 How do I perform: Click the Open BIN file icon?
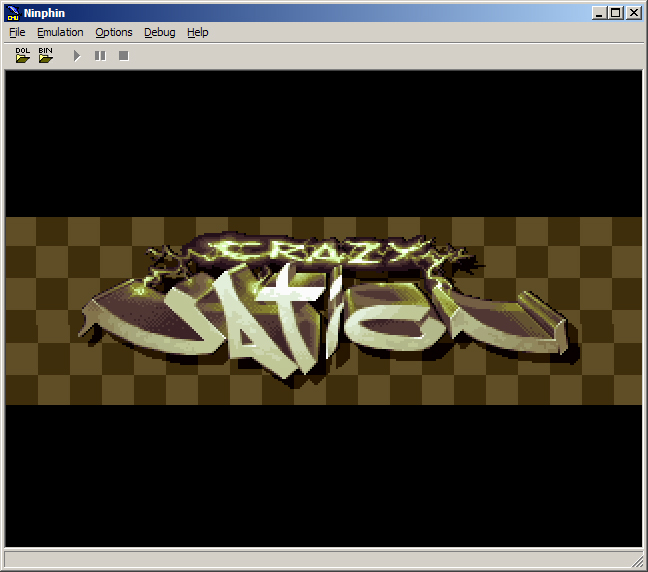click(x=45, y=55)
